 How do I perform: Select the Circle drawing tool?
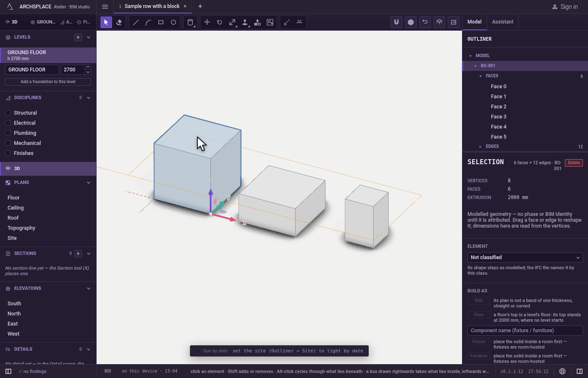(173, 22)
